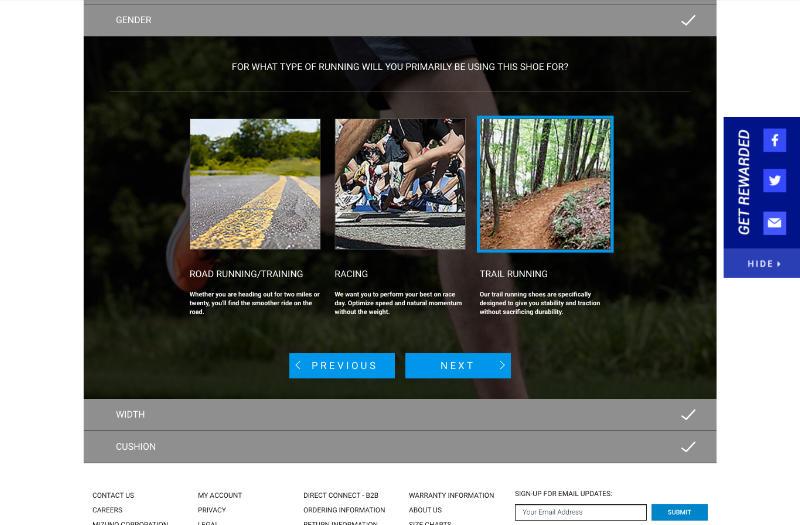Advance with the Next button
Viewport: 800px width, 525px height.
tap(458, 365)
